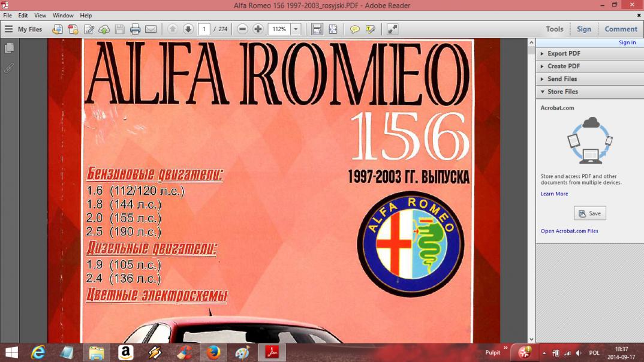Open the My Files menu
Image resolution: width=644 pixels, height=362 pixels.
point(23,29)
